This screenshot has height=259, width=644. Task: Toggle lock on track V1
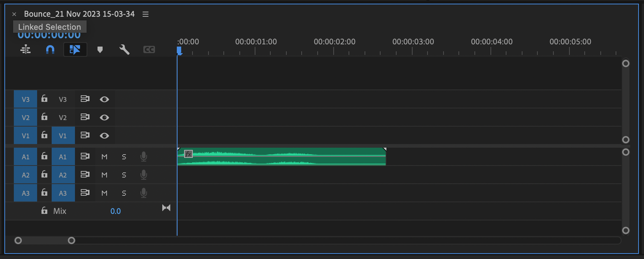coord(44,135)
